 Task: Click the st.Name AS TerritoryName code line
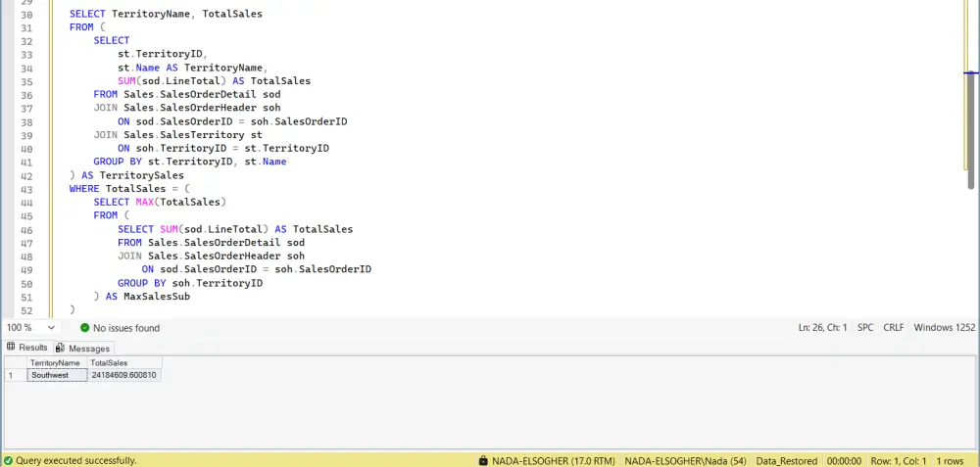pos(192,68)
